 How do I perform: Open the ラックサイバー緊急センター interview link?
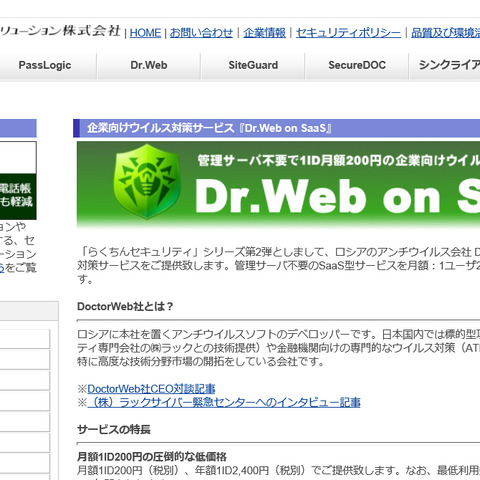click(224, 402)
